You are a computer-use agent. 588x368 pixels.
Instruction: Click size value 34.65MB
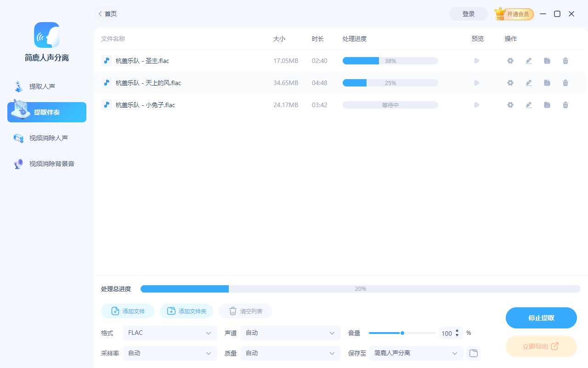(286, 83)
